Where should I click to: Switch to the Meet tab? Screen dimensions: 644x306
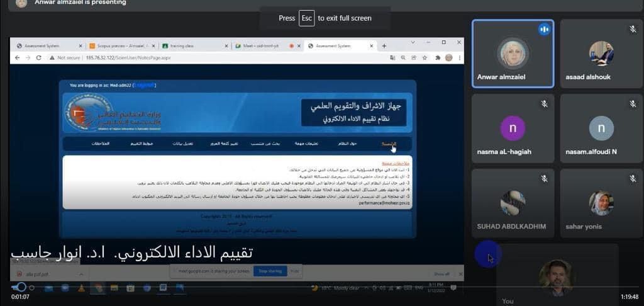pos(268,46)
